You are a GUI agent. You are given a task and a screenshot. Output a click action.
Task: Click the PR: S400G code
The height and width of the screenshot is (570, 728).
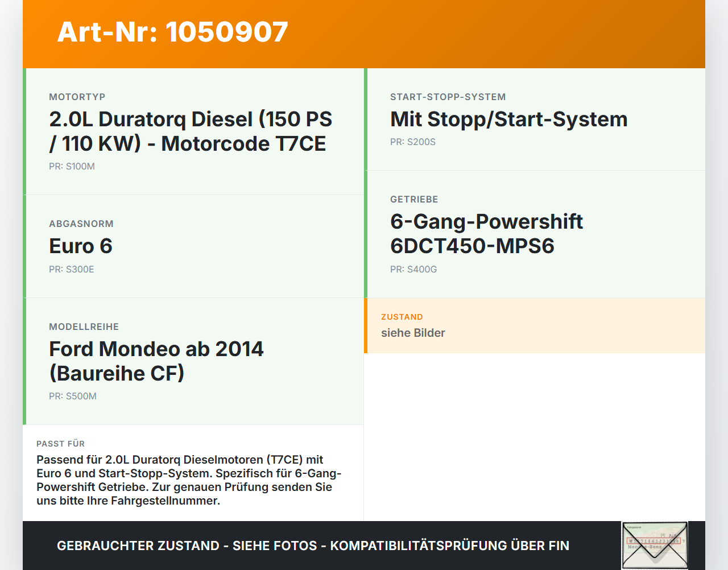pyautogui.click(x=413, y=270)
